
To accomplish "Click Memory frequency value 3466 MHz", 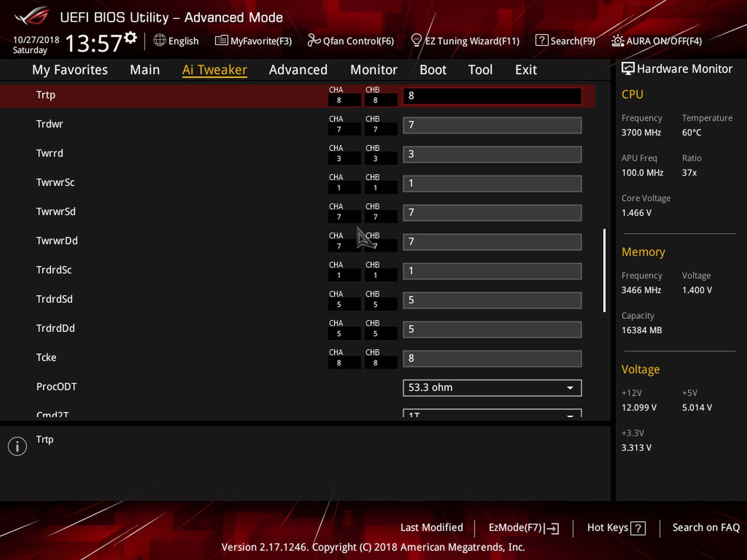I will [641, 290].
